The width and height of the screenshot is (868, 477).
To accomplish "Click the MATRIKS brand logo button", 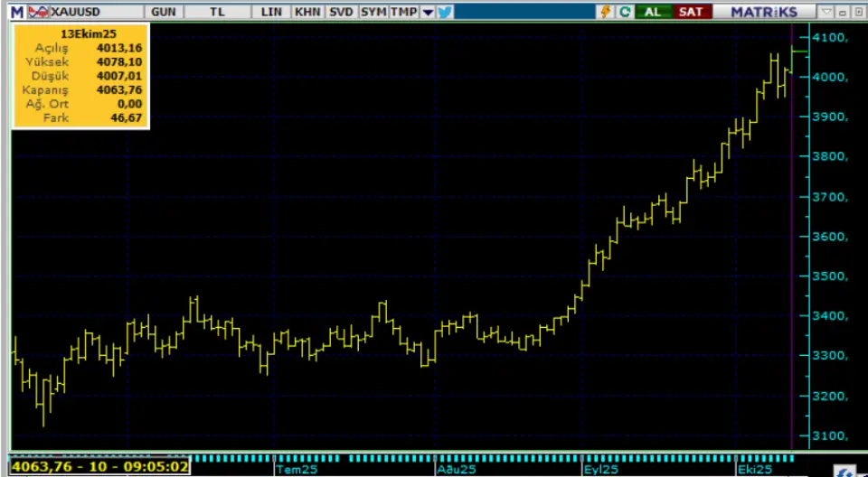I will point(763,12).
